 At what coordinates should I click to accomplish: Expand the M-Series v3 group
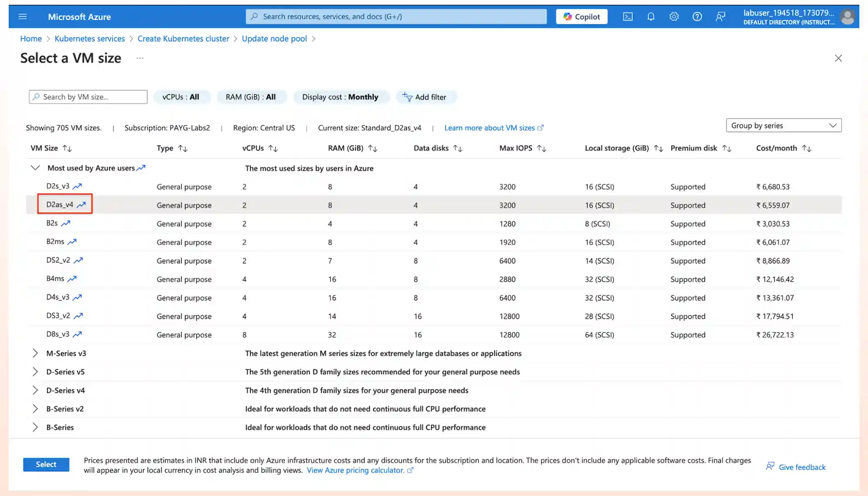35,353
